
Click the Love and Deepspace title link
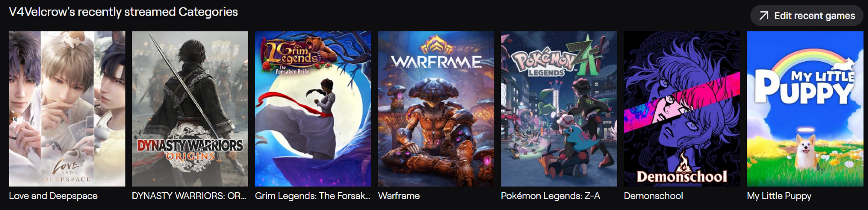53,196
